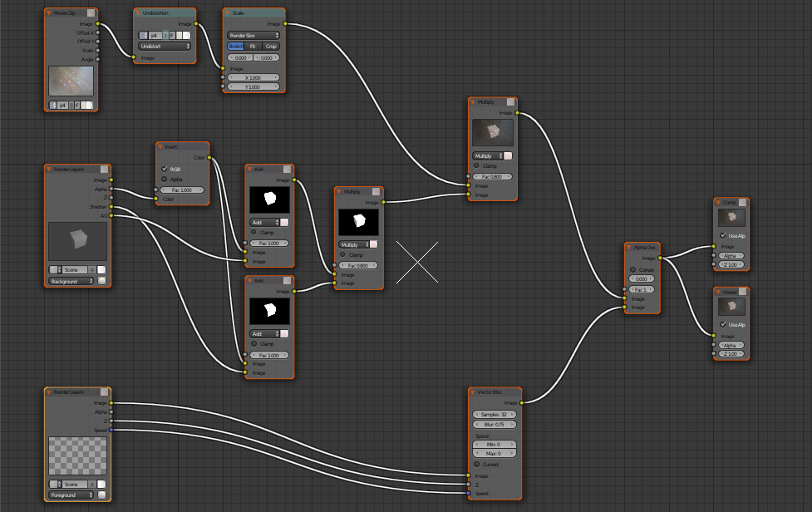
Task: Click the X 1.000 field in Scale node
Action: (253, 77)
